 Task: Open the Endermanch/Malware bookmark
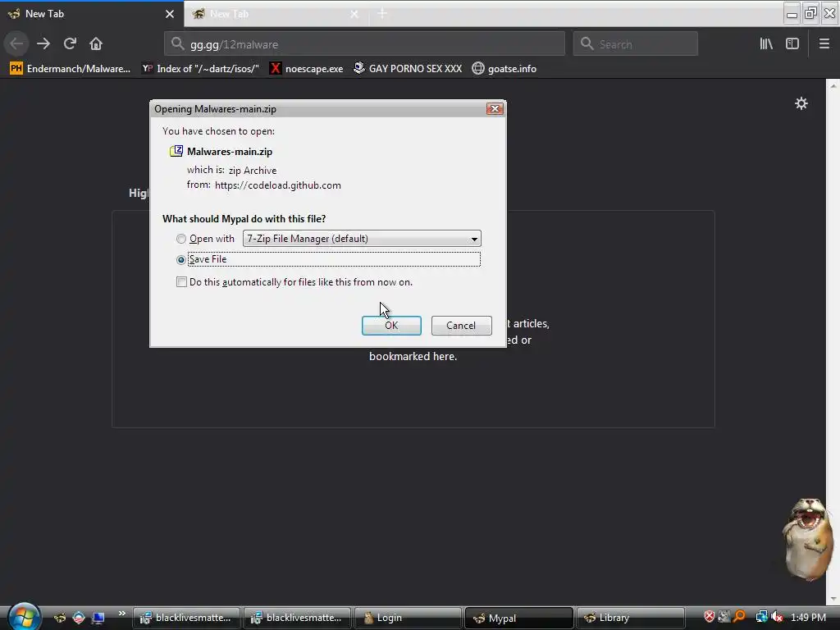coord(71,69)
